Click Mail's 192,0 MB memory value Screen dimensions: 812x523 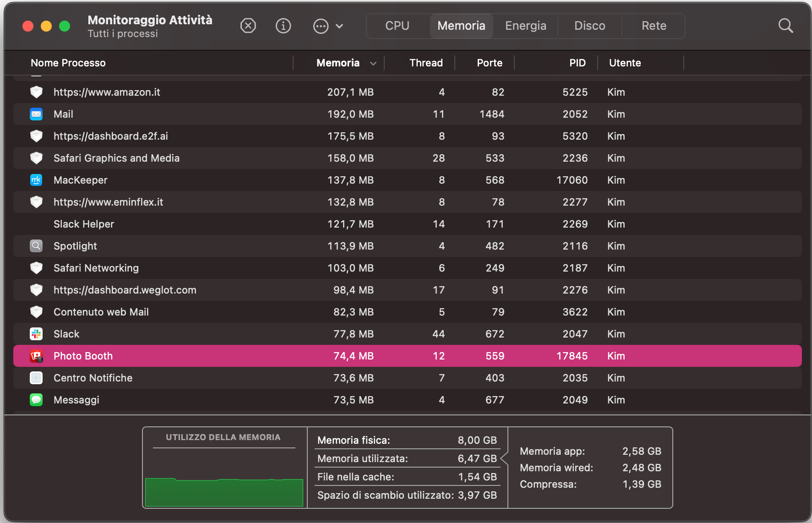click(350, 114)
